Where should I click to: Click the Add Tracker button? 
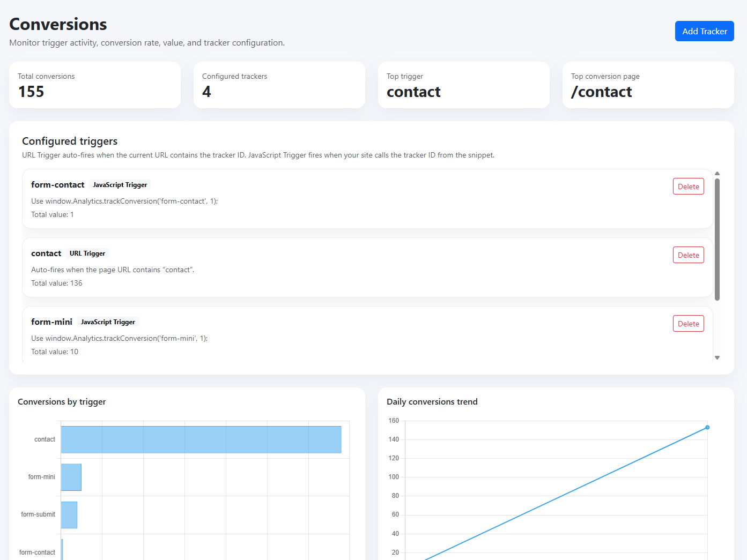[x=704, y=31]
